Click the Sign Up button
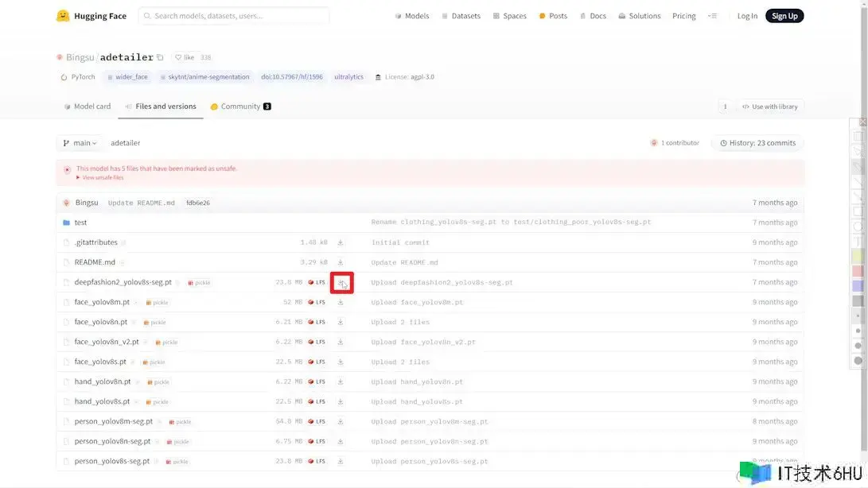 (x=784, y=16)
